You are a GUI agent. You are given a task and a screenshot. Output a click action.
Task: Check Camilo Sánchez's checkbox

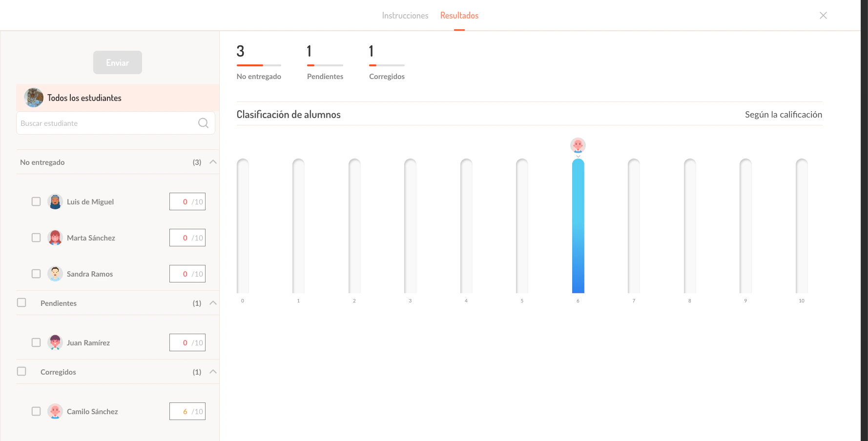[36, 411]
